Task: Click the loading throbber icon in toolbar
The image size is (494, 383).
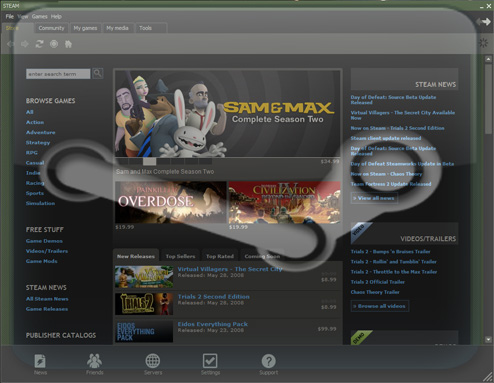Action: tap(483, 43)
